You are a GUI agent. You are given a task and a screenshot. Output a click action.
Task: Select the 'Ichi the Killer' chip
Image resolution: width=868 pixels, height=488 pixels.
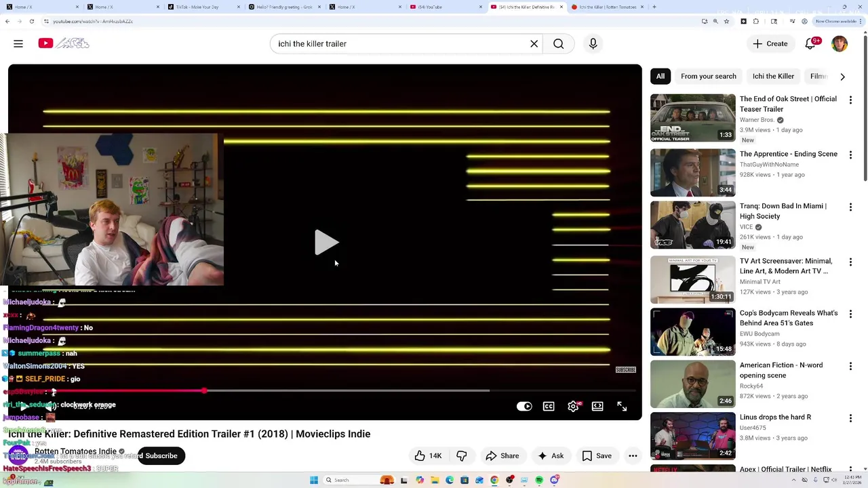773,76
